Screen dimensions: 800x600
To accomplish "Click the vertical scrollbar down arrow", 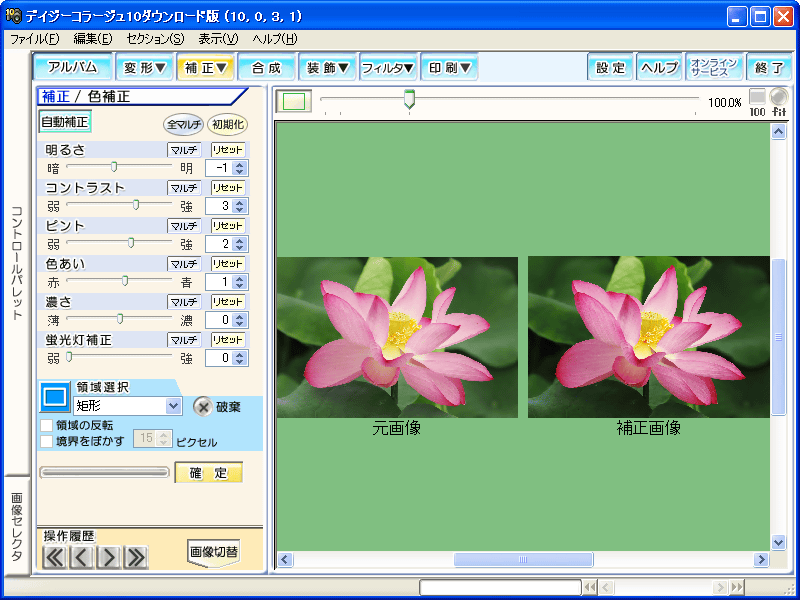I will click(x=778, y=542).
